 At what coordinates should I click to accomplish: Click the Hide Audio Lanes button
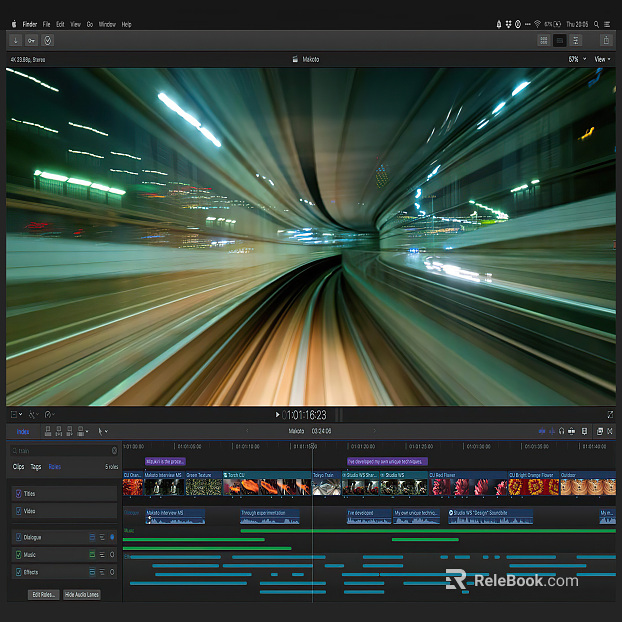(82, 594)
